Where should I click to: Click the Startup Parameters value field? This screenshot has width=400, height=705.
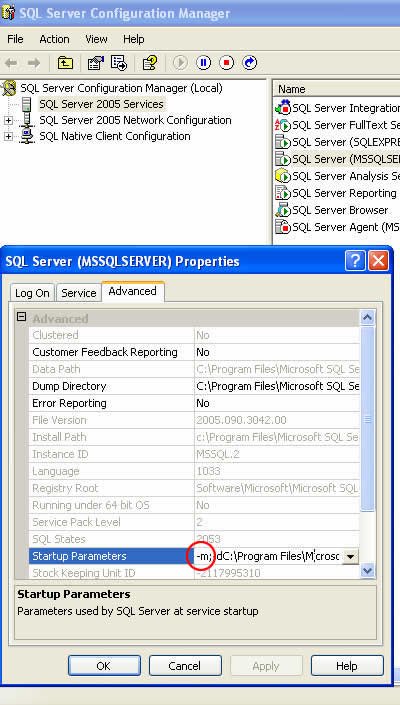[x=268, y=557]
